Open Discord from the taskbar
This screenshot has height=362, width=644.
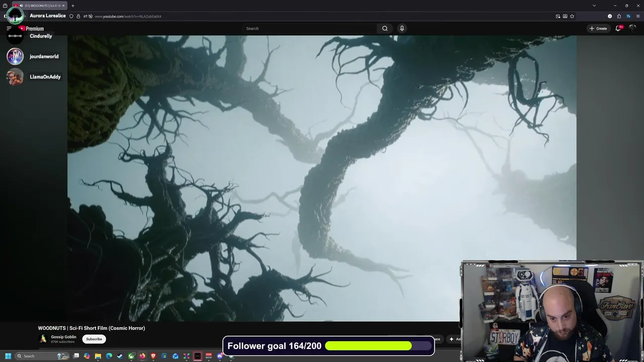(x=219, y=356)
